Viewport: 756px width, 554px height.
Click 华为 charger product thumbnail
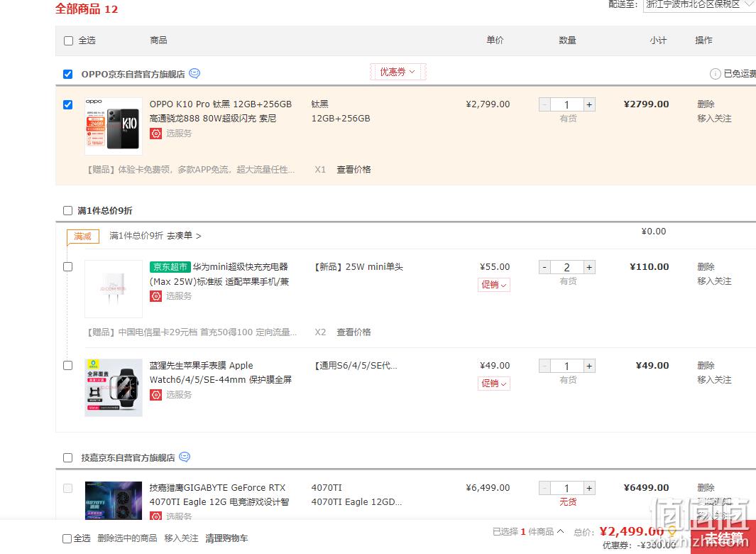click(114, 289)
